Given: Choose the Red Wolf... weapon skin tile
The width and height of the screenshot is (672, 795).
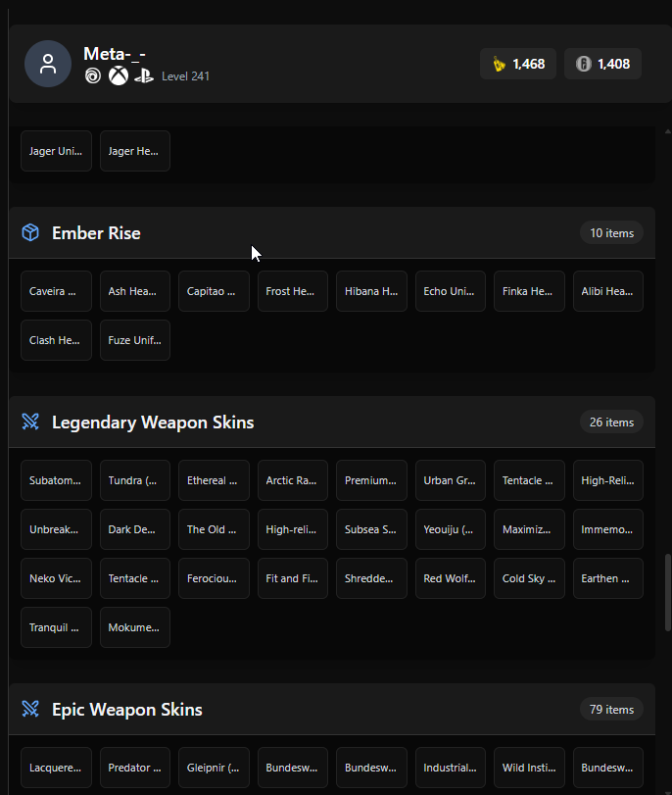Looking at the screenshot, I should (450, 578).
